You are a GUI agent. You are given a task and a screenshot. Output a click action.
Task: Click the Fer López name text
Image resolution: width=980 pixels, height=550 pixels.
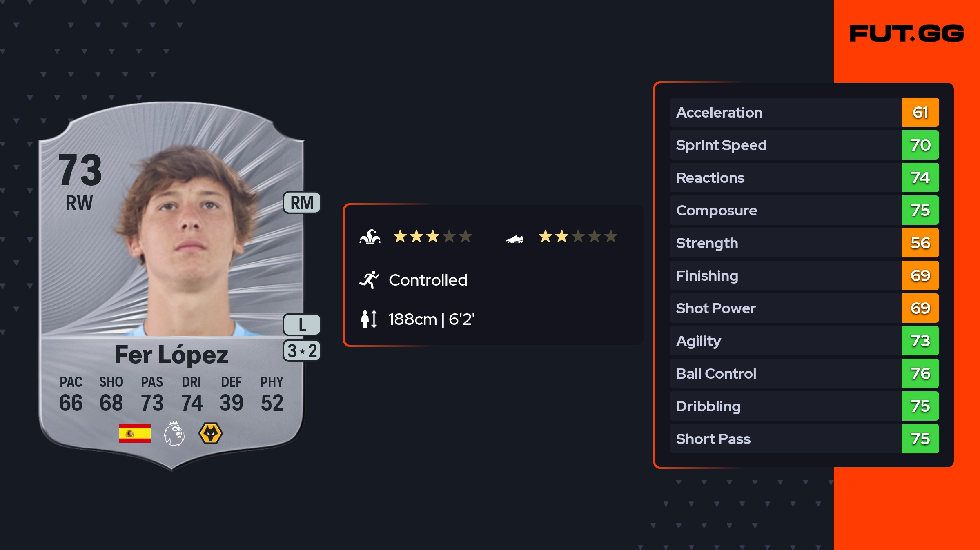coord(171,355)
